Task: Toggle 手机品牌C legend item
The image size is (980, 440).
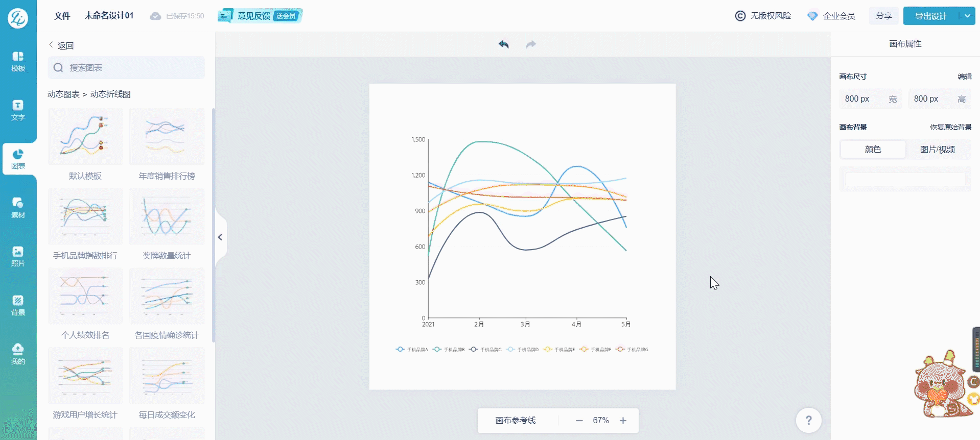Action: (x=485, y=350)
